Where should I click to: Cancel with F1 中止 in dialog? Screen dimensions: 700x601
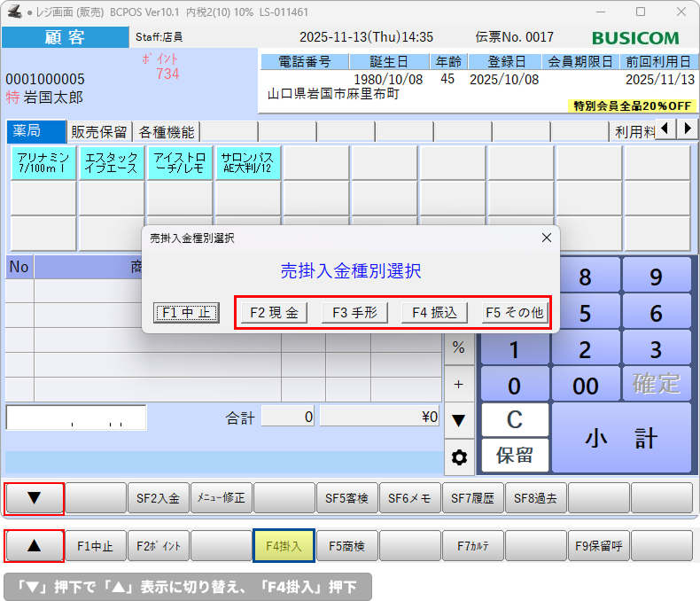tap(186, 313)
